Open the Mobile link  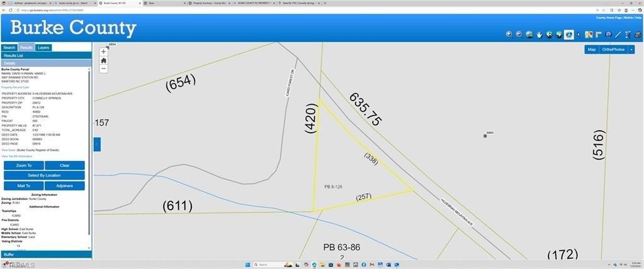(628, 18)
